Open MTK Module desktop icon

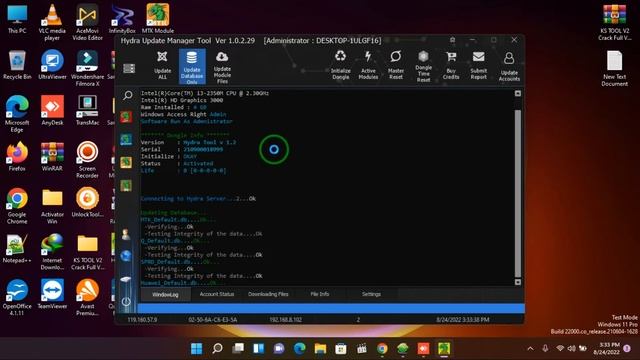[158, 19]
